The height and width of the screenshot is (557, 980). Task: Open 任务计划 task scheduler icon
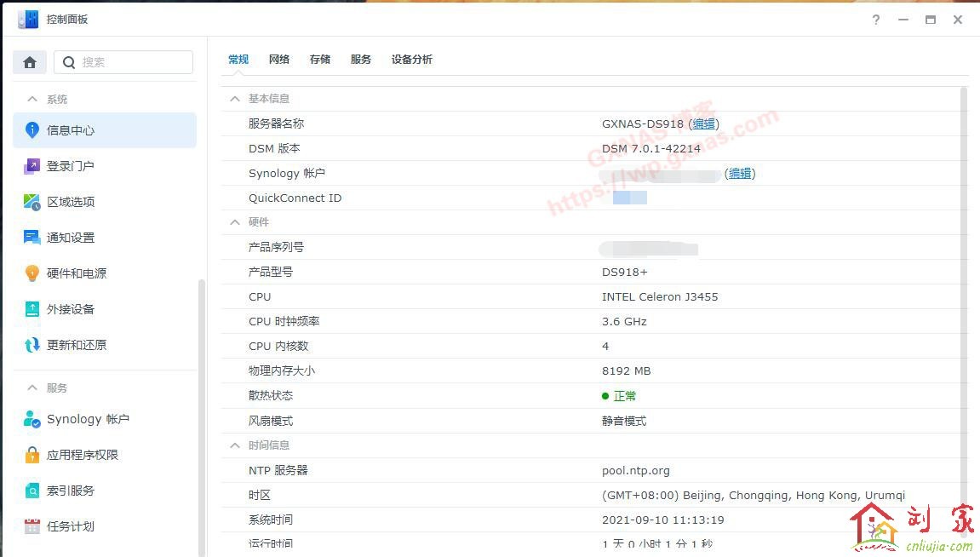click(32, 526)
